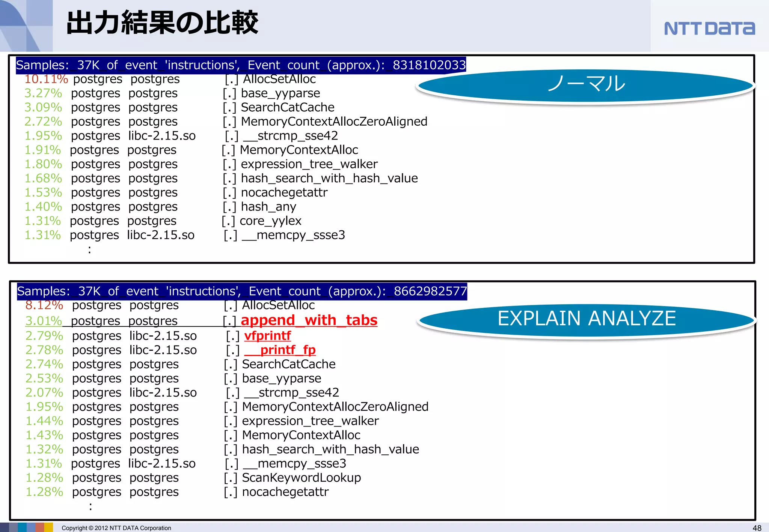Click base_yyparse in the EXPLAIN ANALYZE profile

point(282,379)
